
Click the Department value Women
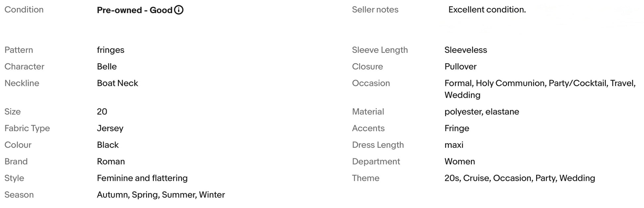[x=459, y=161]
